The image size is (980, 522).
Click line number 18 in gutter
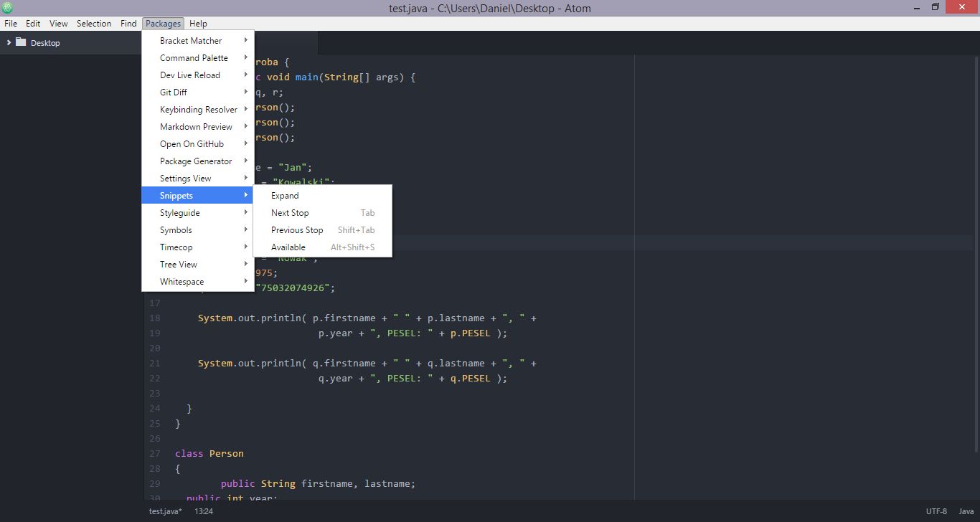[156, 318]
